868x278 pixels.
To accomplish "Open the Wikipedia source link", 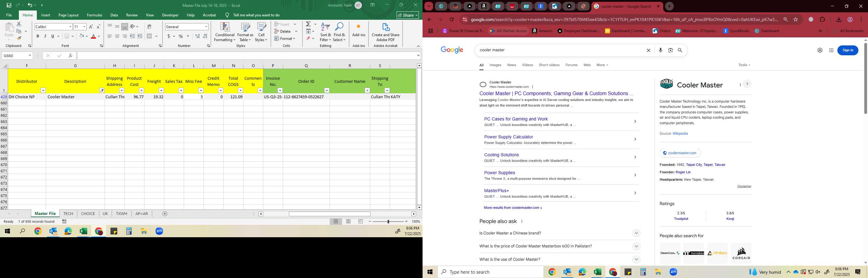I will pos(680,134).
